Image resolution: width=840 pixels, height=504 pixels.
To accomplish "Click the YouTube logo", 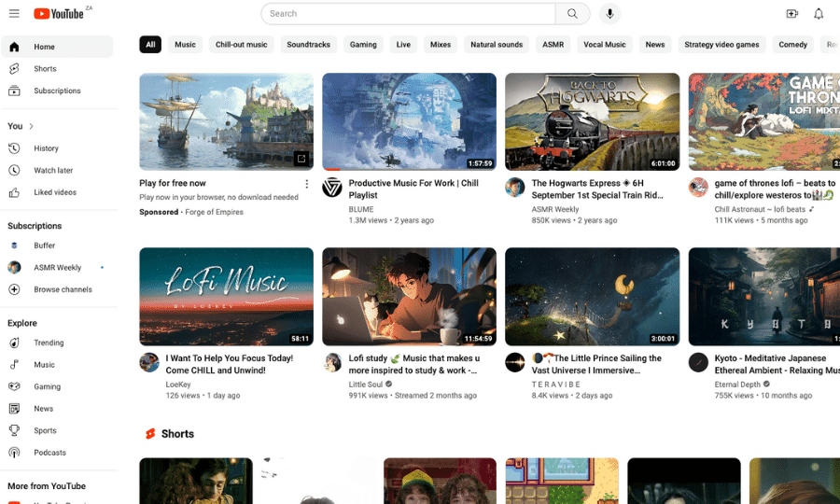I will pyautogui.click(x=59, y=14).
